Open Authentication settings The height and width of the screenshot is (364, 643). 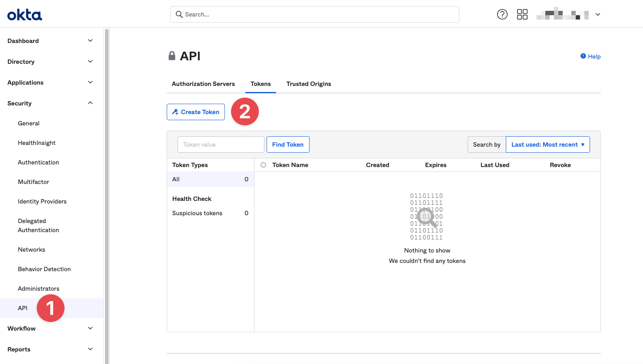pos(38,162)
